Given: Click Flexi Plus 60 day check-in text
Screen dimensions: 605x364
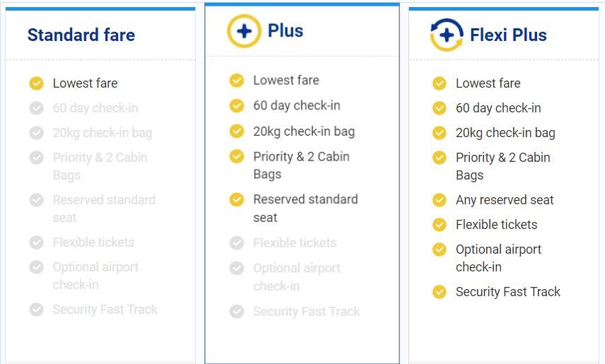Looking at the screenshot, I should (498, 108).
